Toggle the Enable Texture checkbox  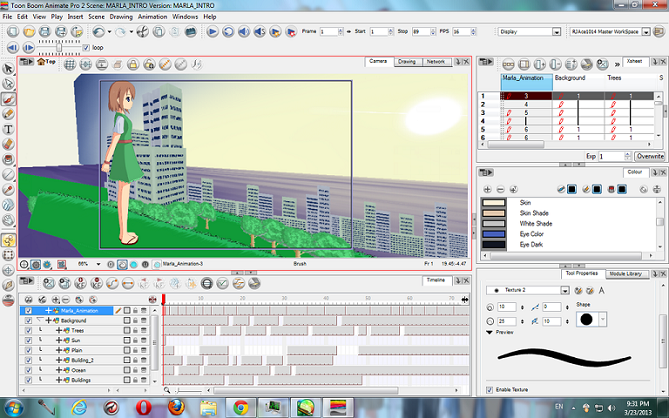tap(488, 389)
